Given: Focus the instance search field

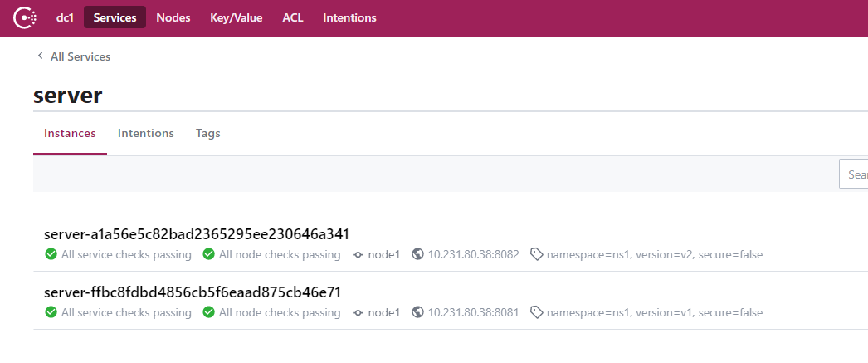Looking at the screenshot, I should point(854,174).
